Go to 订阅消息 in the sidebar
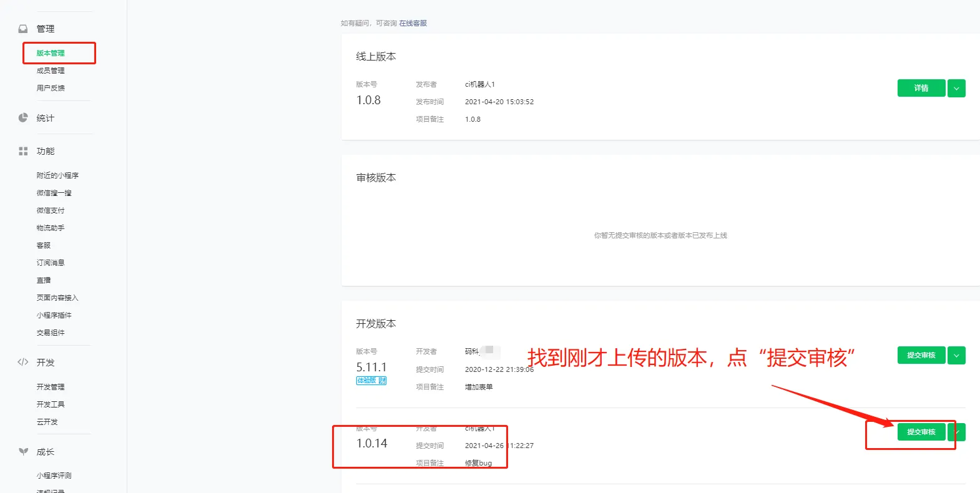This screenshot has height=493, width=980. pos(51,263)
